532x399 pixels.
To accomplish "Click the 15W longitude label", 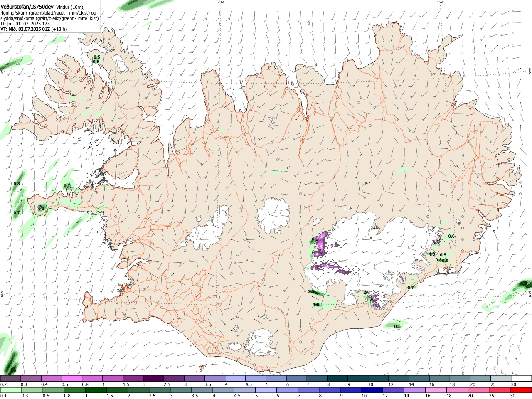I will click(x=440, y=2).
